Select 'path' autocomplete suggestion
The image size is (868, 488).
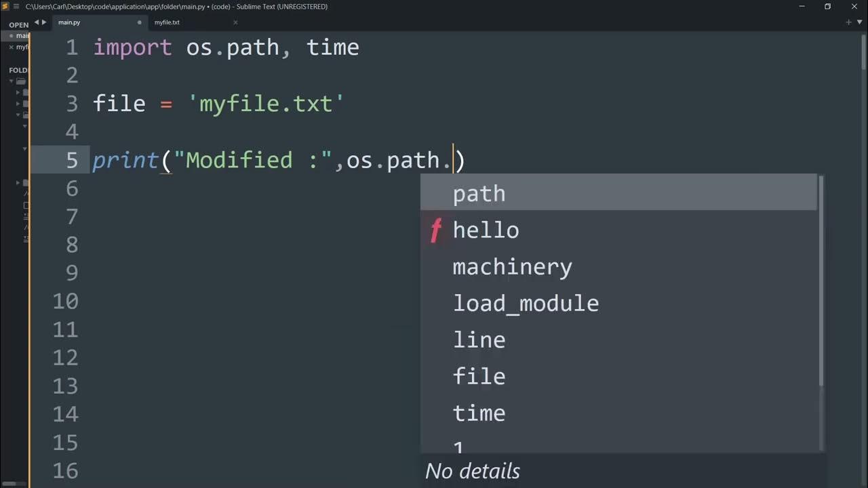pos(479,194)
